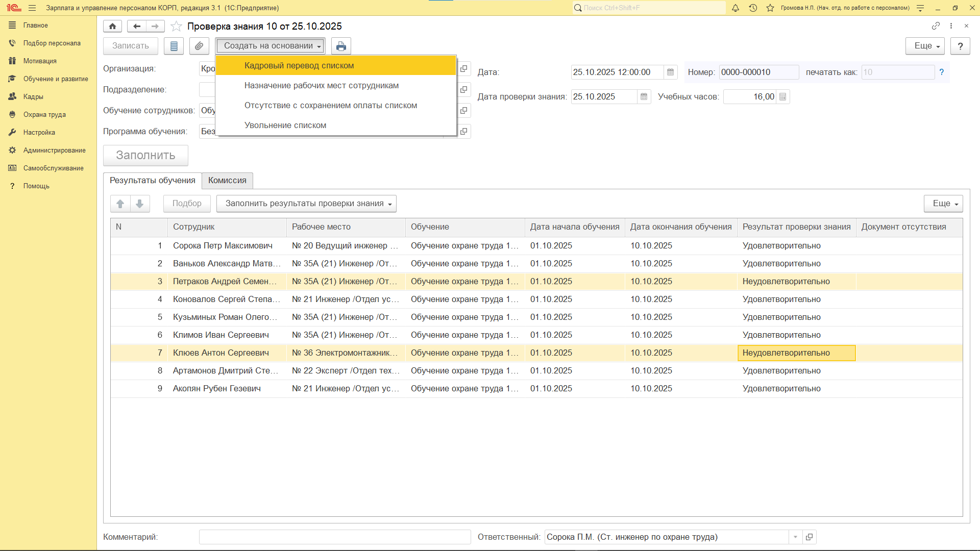Click the document report list icon
The height and width of the screenshot is (551, 980).
click(174, 46)
